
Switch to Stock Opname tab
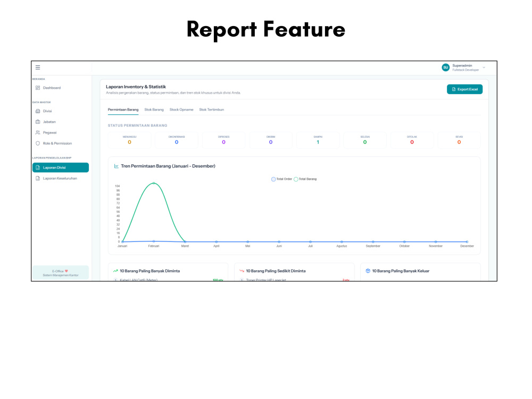pyautogui.click(x=181, y=110)
